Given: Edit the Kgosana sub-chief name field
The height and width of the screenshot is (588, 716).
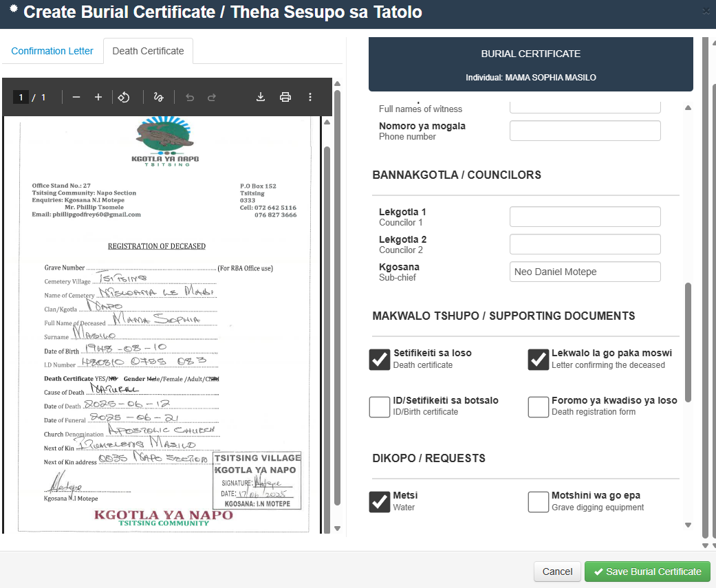Looking at the screenshot, I should coord(585,272).
